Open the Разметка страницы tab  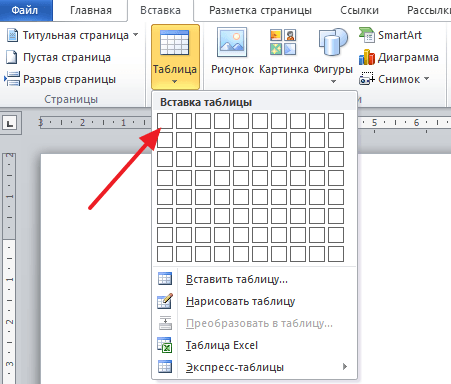(260, 10)
